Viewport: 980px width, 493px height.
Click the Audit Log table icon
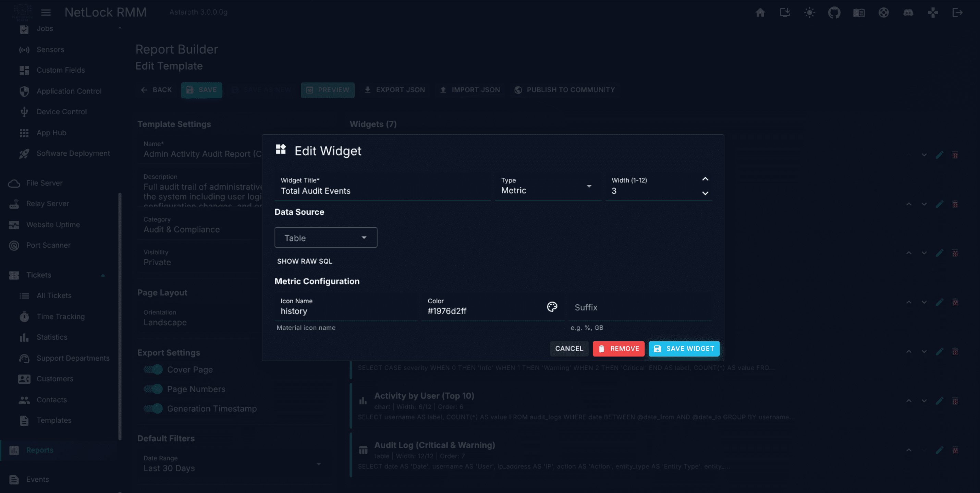pos(363,450)
